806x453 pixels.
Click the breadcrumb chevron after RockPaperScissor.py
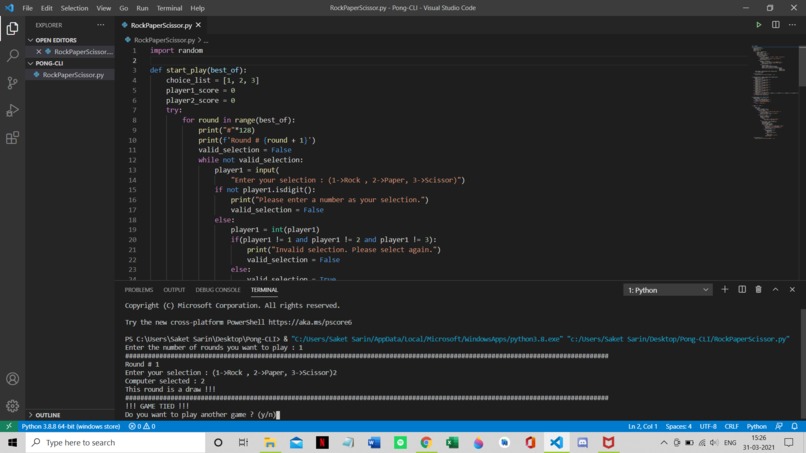click(199, 40)
